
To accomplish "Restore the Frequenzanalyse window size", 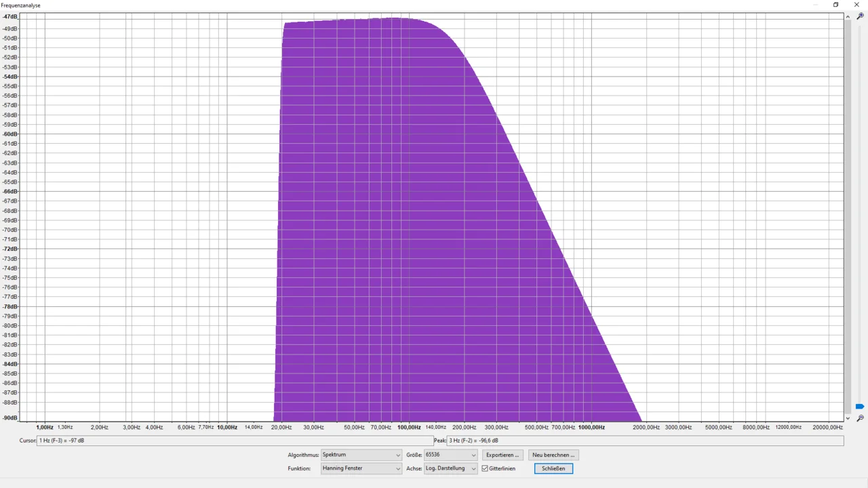I will click(835, 5).
